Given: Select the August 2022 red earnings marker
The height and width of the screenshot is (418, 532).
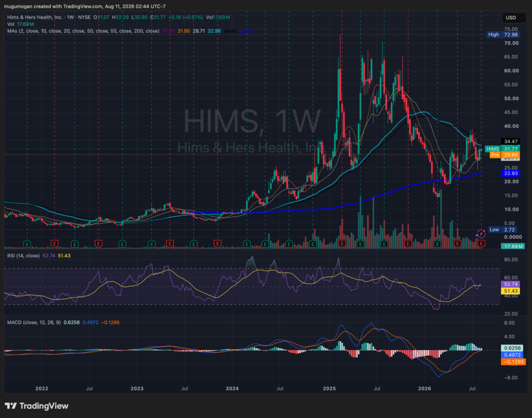Looking at the screenshot, I should [98, 243].
